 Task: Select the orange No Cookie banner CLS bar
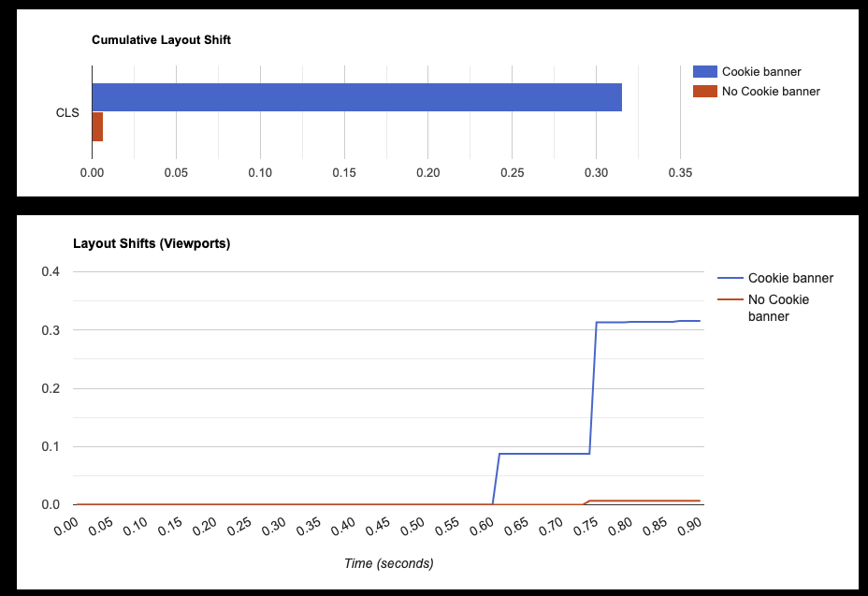97,127
